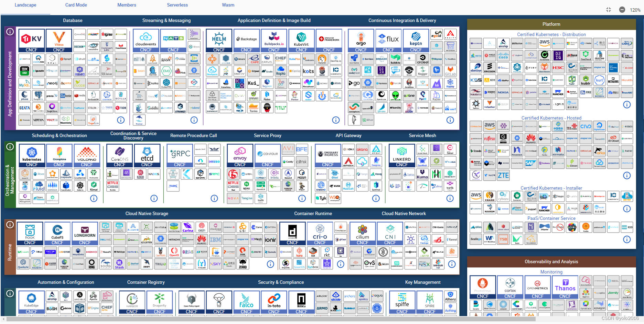Open Certified Kubernetes - Hosted link
The image size is (644, 324).
551,118
